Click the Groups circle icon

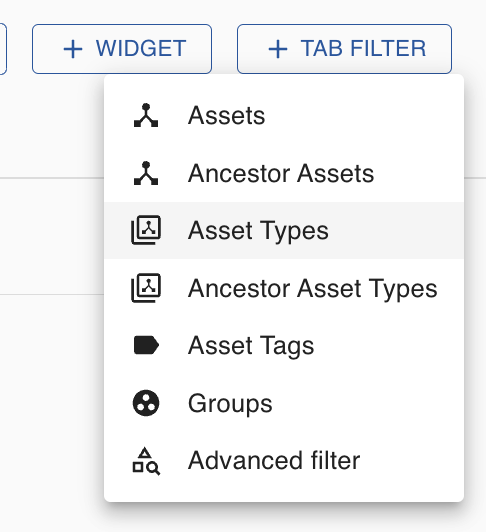pos(146,403)
